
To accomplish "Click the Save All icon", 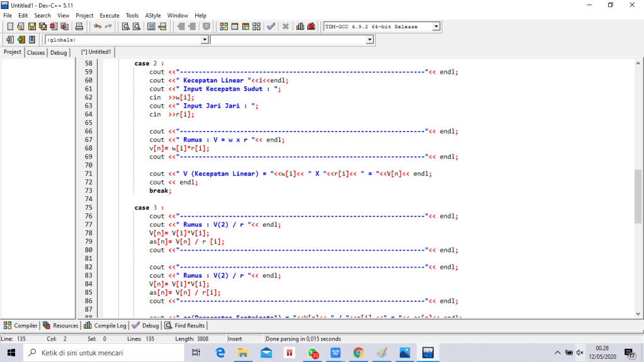I will (43, 26).
